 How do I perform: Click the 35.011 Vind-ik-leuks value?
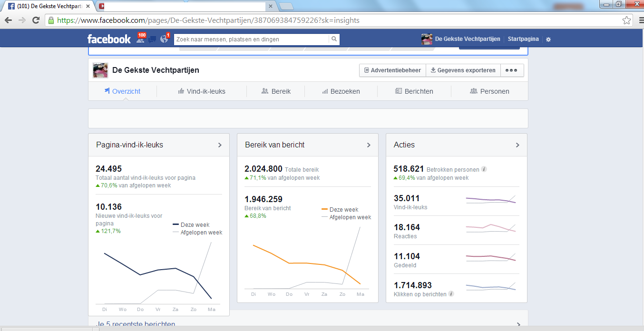(407, 198)
